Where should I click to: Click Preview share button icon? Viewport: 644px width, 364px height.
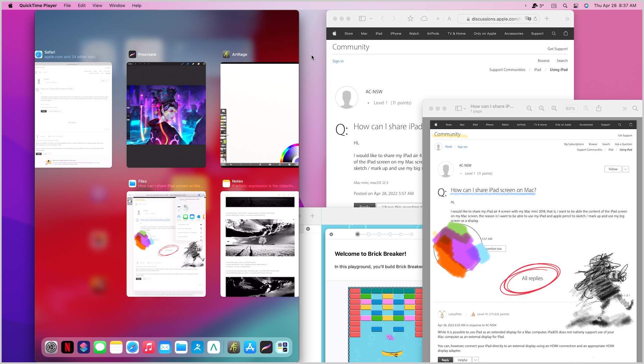pos(599,109)
